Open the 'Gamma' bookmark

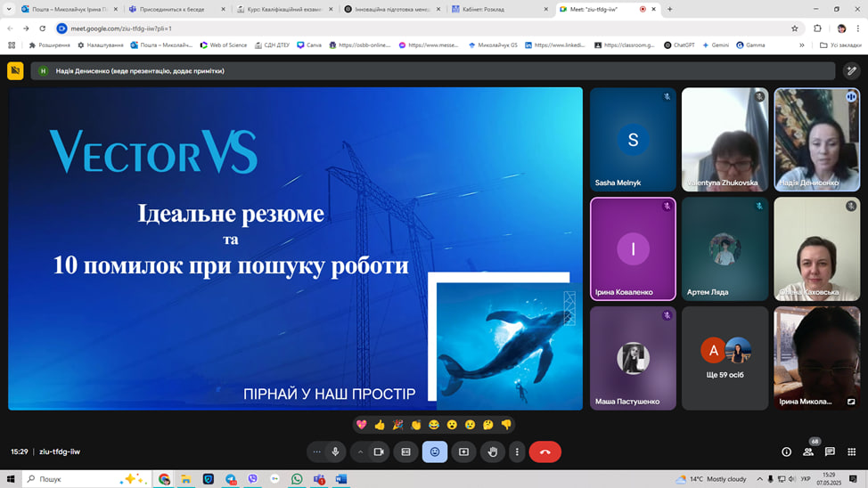coord(750,45)
